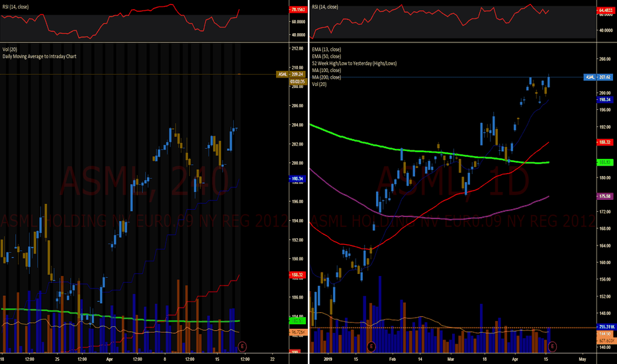Click the 164.00 price axis tick on daily chart
The width and height of the screenshot is (617, 364).
coord(605,246)
